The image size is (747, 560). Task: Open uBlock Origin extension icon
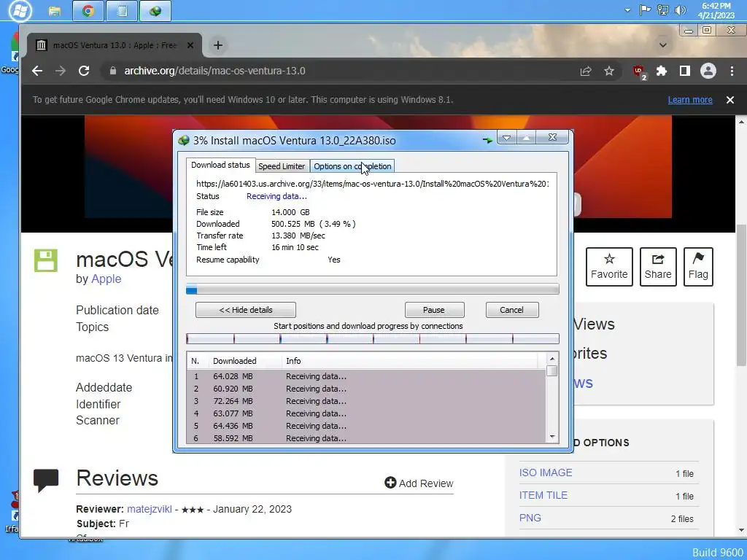[x=639, y=71]
